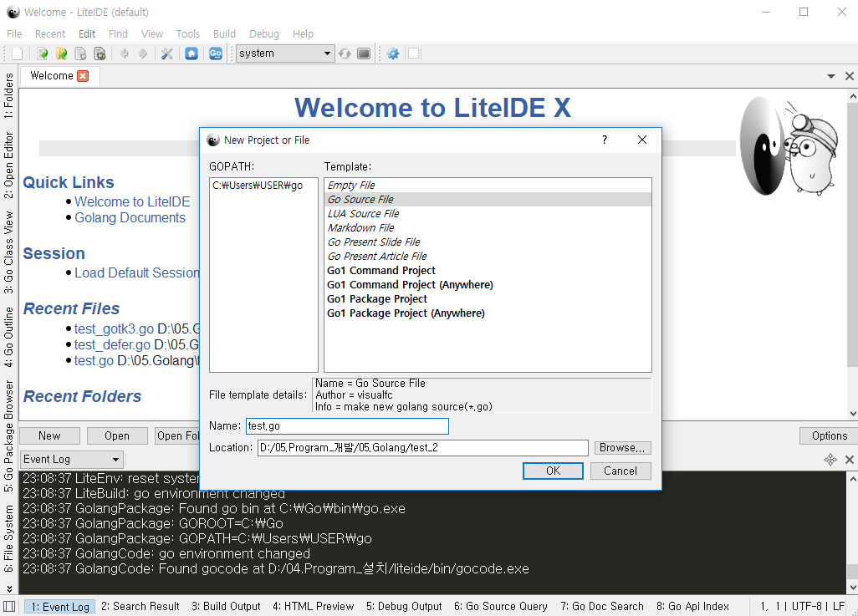The image size is (858, 616).
Task: Select Go Present Slide File template
Action: pyautogui.click(x=487, y=242)
